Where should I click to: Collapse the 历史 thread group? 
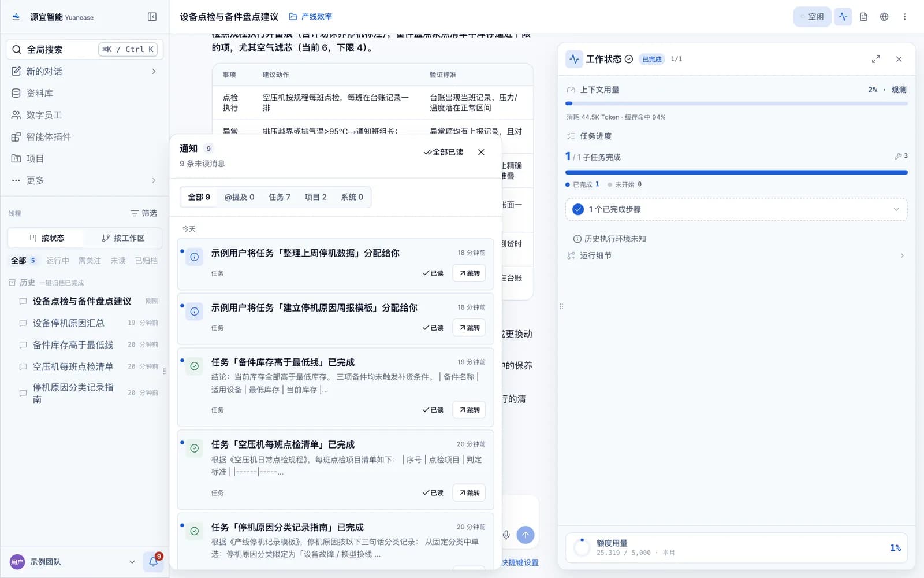pos(22,283)
